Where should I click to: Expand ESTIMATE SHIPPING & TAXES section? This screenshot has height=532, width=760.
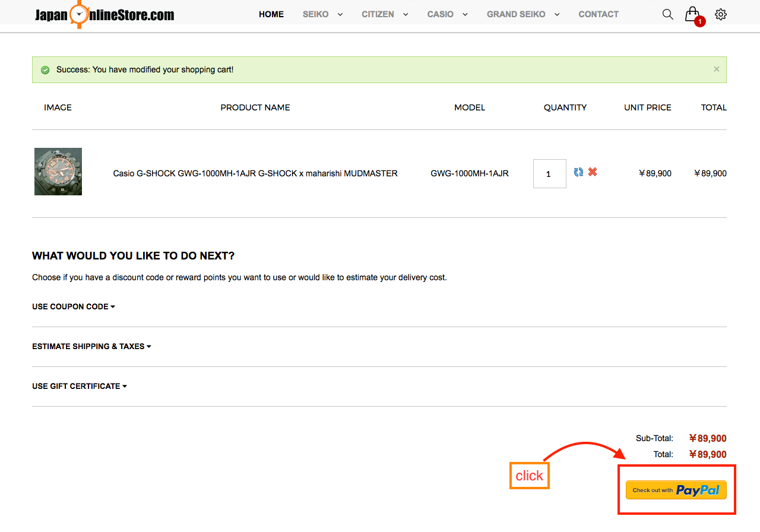click(x=91, y=346)
